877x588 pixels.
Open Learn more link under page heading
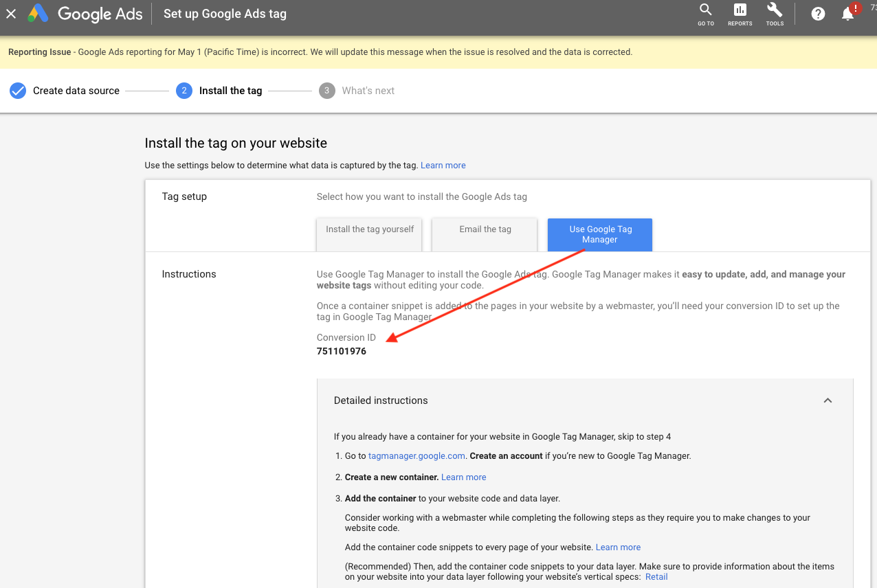click(x=443, y=166)
